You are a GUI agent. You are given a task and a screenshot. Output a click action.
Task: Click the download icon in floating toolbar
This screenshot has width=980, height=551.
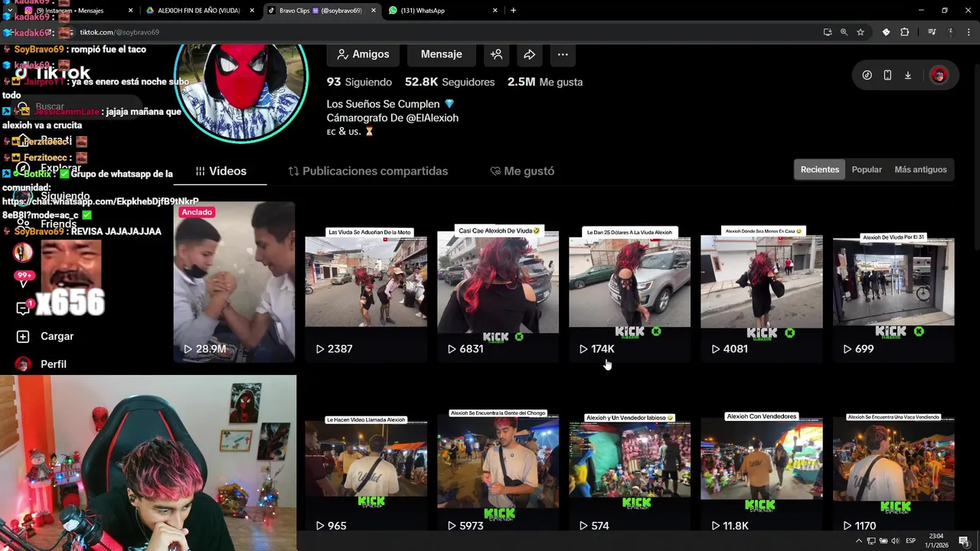[908, 75]
